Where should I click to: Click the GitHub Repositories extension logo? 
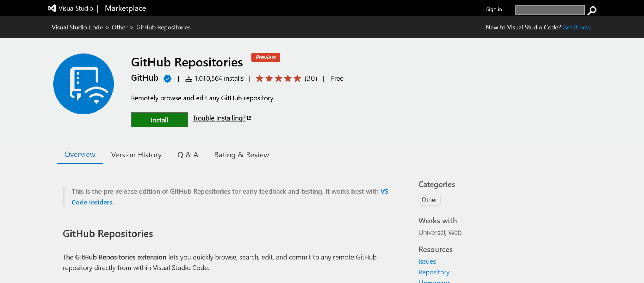pos(83,84)
